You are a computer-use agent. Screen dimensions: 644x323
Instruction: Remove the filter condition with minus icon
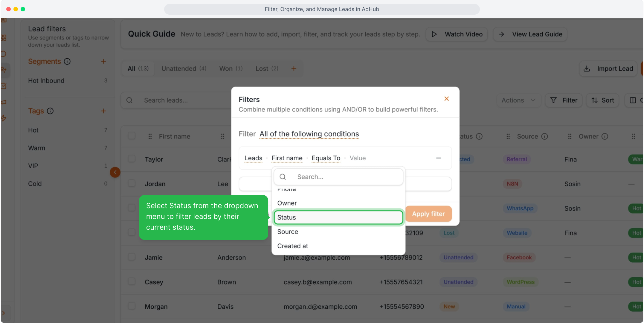[x=439, y=158]
